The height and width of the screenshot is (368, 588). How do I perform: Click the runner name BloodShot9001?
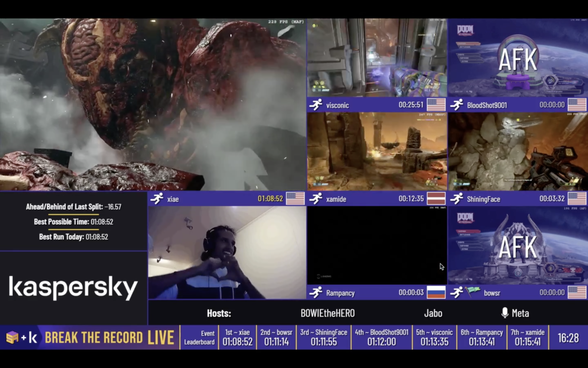487,105
